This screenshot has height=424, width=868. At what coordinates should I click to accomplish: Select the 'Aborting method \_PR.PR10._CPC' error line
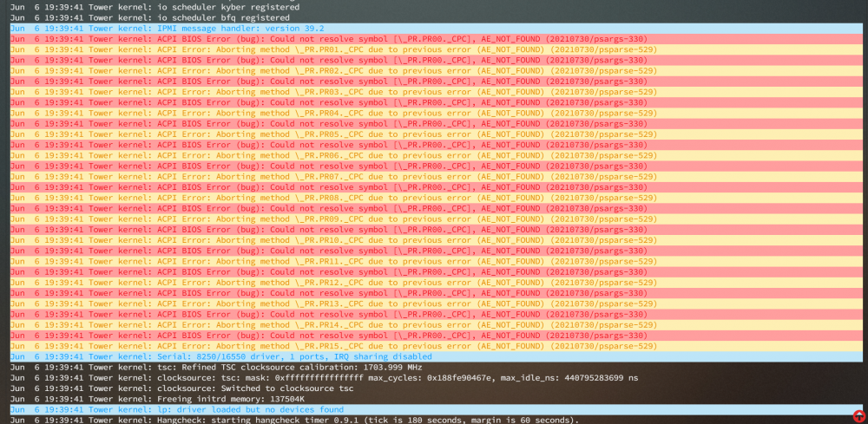pyautogui.click(x=437, y=240)
